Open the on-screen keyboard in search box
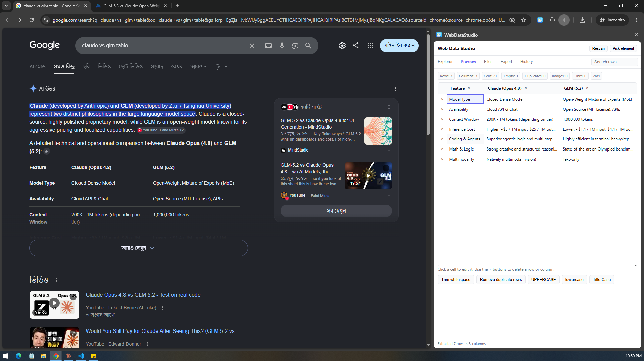The image size is (644, 361). click(268, 46)
